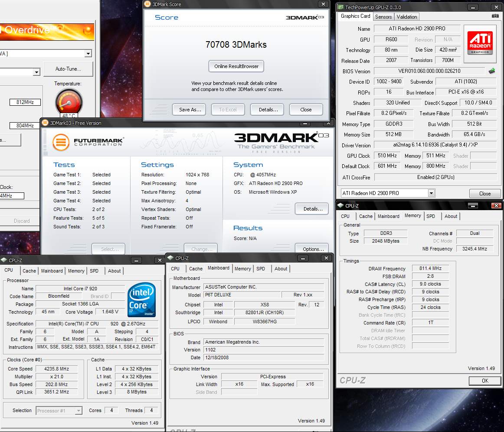
Task: Open the Processor #1 selection dropdown
Action: click(79, 410)
